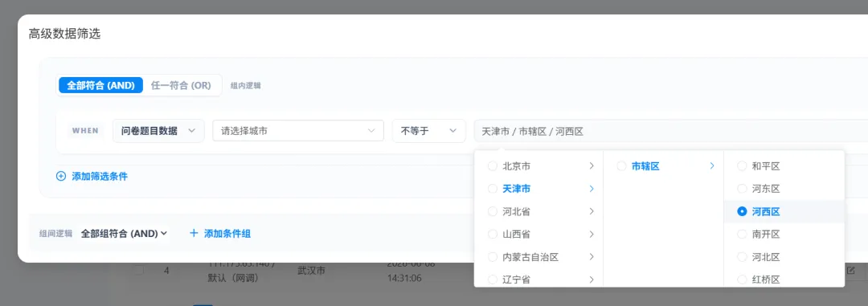Expand 天津市 with its arrow chevron
Viewport: 868px width, 306px height.
pos(592,189)
